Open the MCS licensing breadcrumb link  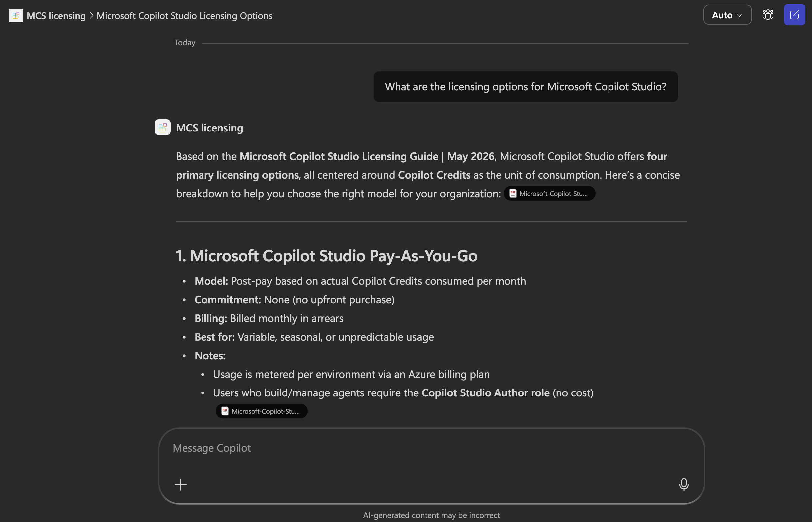click(56, 16)
